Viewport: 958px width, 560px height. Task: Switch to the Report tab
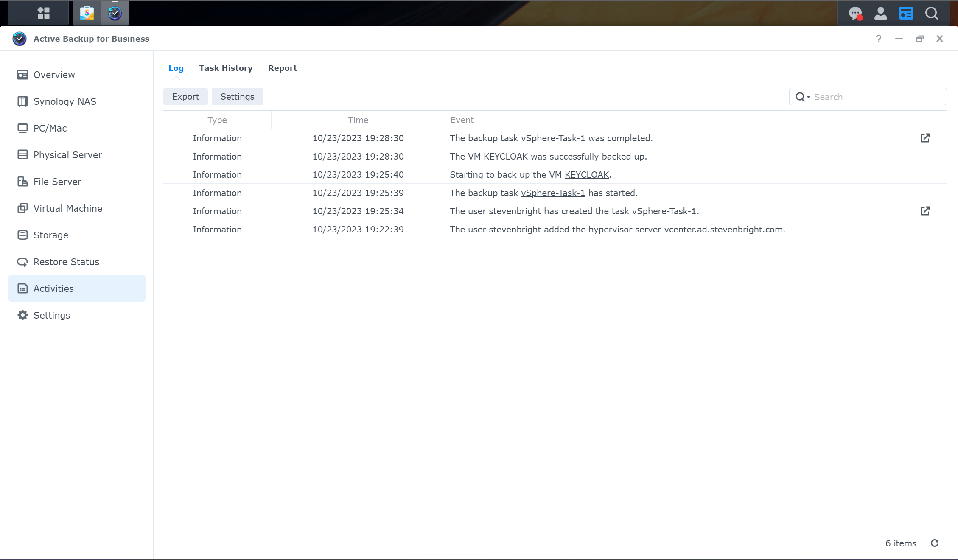tap(282, 68)
